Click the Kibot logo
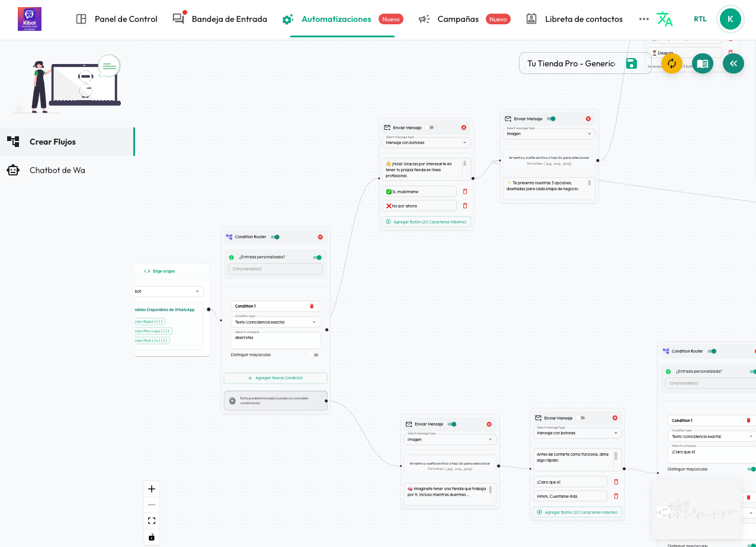This screenshot has height=547, width=756. 29,19
